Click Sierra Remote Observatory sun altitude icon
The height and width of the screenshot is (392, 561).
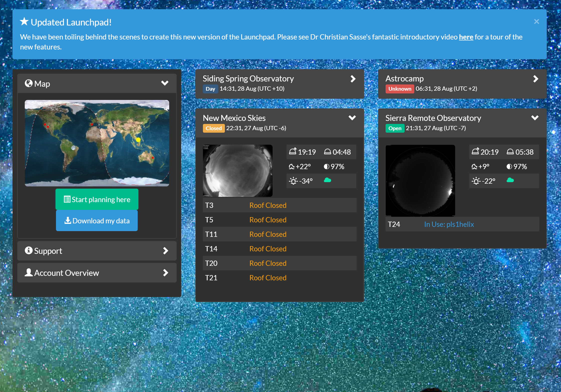(476, 181)
